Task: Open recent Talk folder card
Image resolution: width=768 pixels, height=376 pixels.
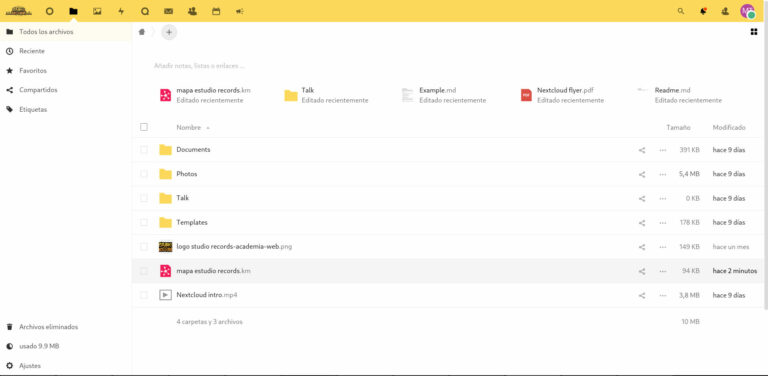Action: click(326, 95)
